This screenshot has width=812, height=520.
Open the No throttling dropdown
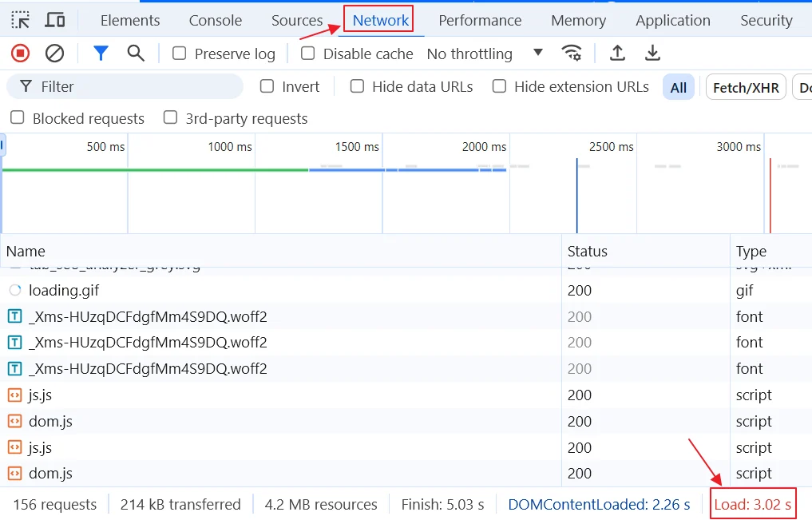click(479, 54)
